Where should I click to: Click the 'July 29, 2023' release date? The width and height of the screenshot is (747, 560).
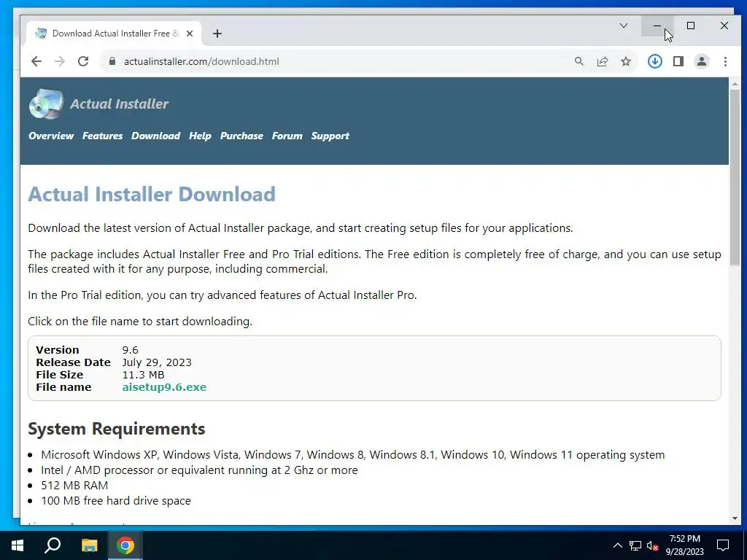tap(157, 362)
